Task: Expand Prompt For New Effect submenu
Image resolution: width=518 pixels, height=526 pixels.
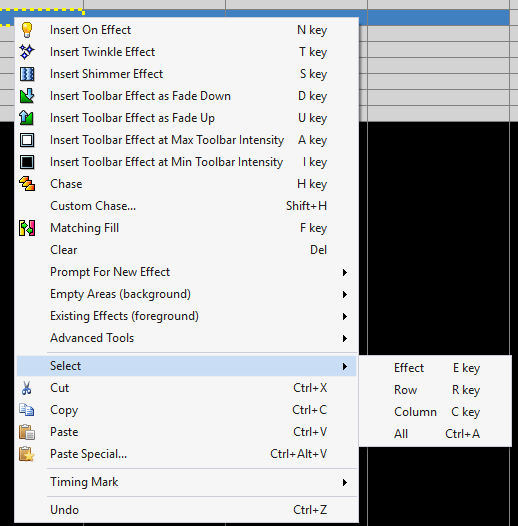Action: (x=186, y=272)
